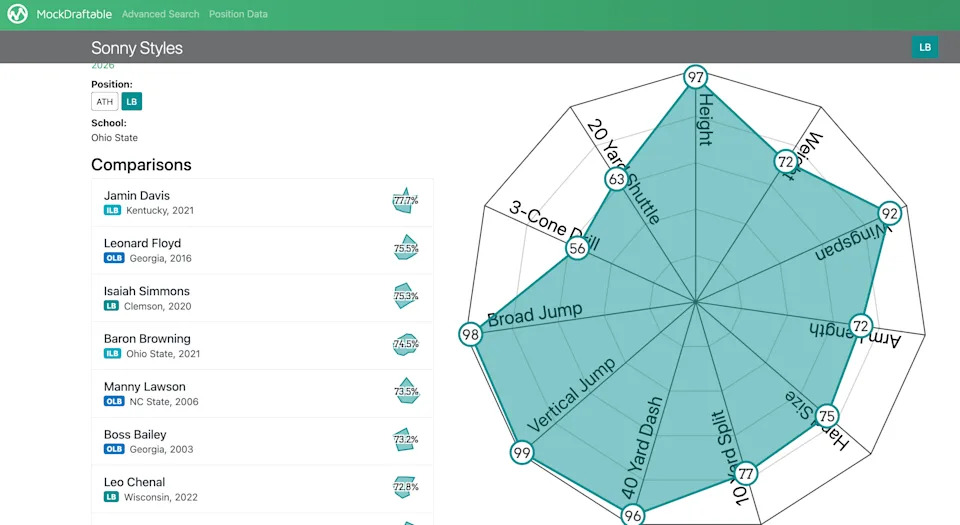The width and height of the screenshot is (960, 525).
Task: Click the LB badge in header bar
Action: (x=925, y=47)
